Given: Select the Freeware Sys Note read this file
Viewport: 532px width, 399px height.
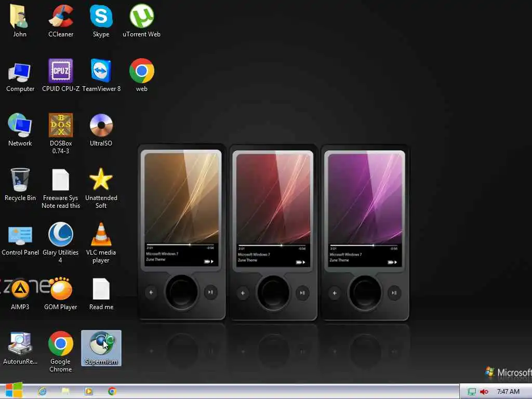Looking at the screenshot, I should [x=61, y=189].
